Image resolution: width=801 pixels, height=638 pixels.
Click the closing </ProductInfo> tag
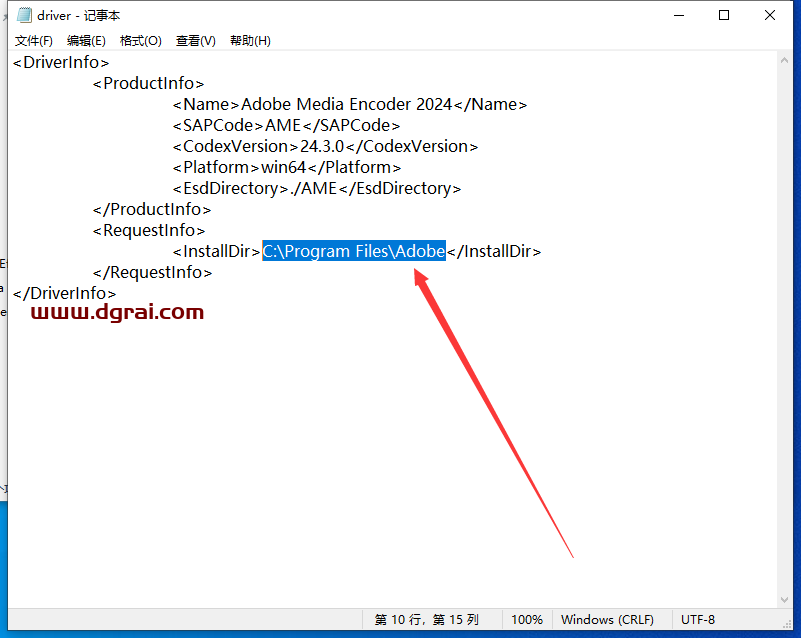(152, 209)
